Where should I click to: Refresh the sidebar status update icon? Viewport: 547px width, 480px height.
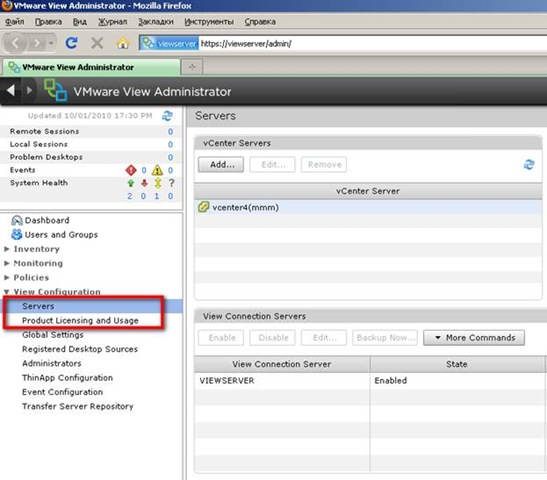point(167,116)
